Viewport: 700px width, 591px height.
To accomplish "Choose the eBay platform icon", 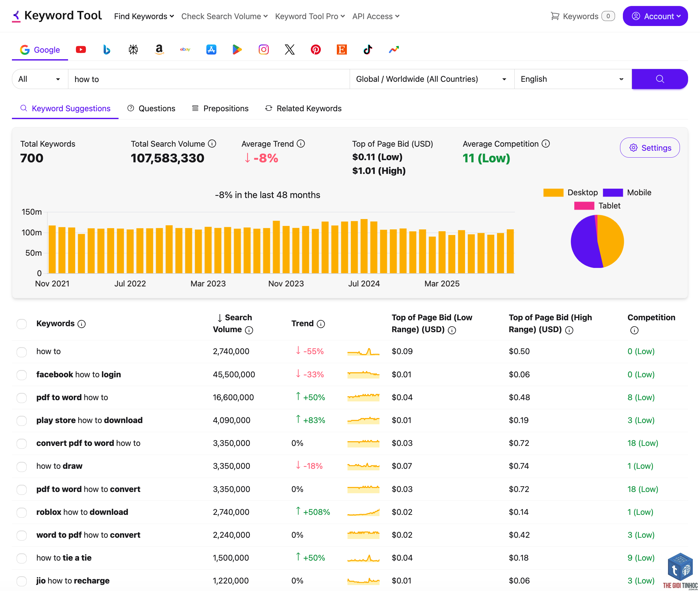I will pos(185,50).
